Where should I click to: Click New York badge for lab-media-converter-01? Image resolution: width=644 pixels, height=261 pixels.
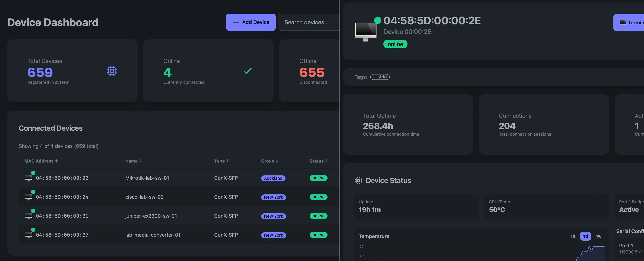[x=274, y=235]
